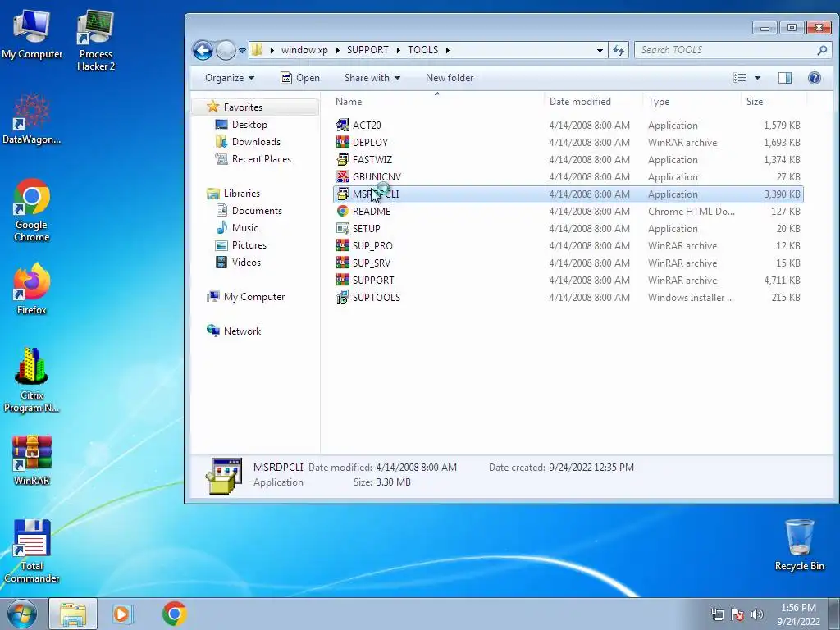Click the Action Center flag tray icon
840x630 pixels.
737,614
